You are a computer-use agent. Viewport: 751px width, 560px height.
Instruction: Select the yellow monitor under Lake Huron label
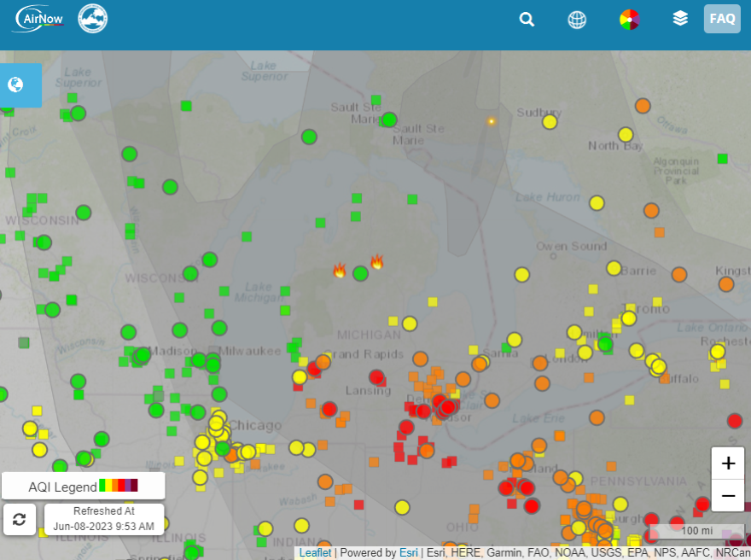[x=597, y=203]
